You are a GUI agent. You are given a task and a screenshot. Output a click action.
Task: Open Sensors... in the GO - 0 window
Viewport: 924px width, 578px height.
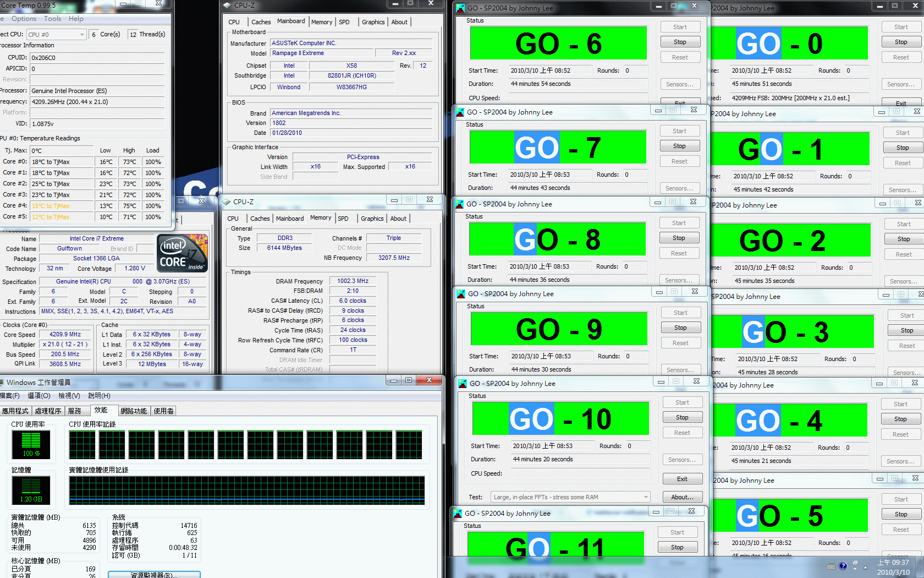point(901,85)
